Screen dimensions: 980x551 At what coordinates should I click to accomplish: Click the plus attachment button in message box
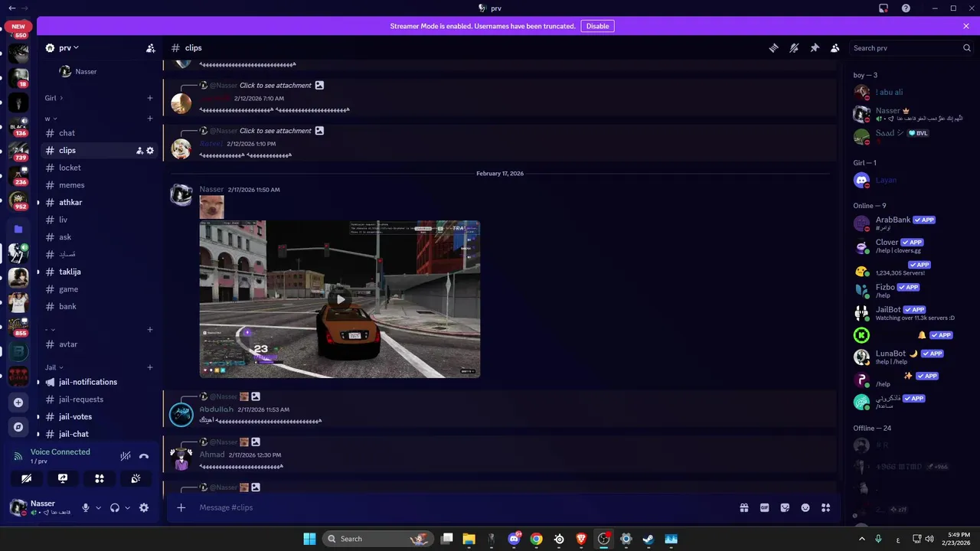pyautogui.click(x=181, y=507)
